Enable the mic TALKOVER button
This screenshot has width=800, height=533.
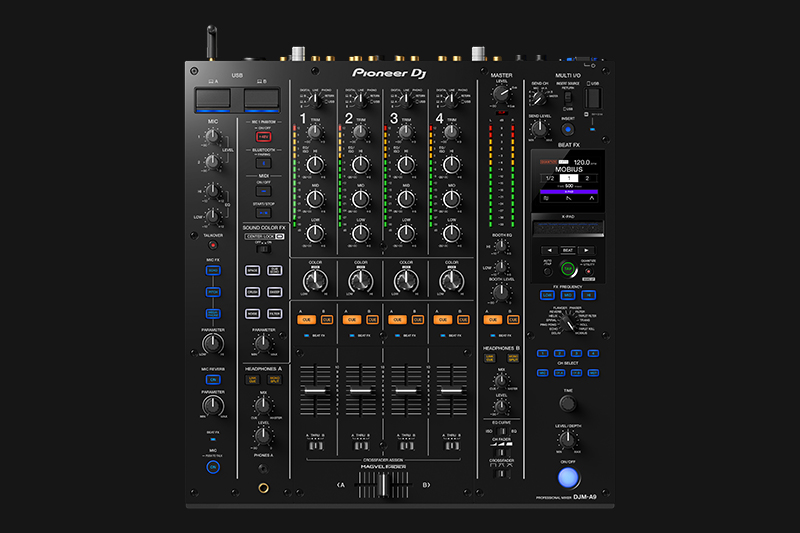(213, 245)
